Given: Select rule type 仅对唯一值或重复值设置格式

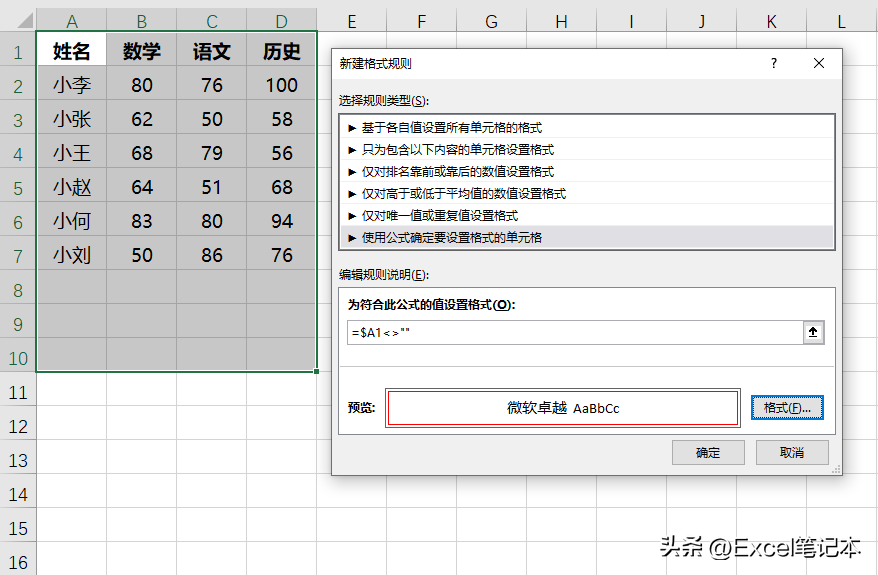Looking at the screenshot, I should (587, 216).
